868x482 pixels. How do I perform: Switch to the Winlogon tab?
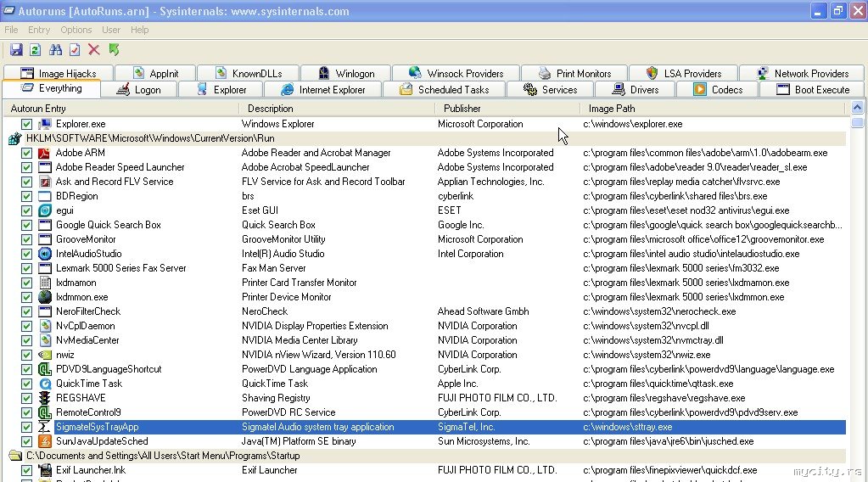click(x=346, y=73)
